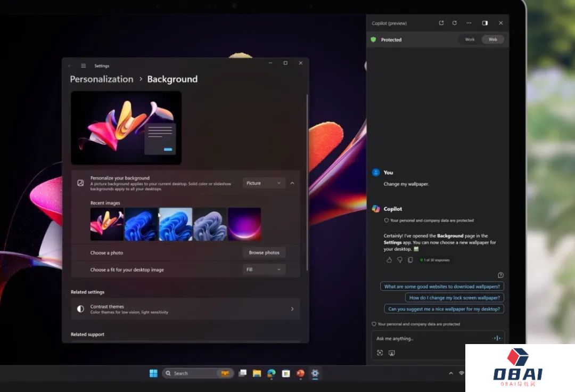The height and width of the screenshot is (392, 575).
Task: Click the '1 of 30 responses' counter
Action: click(x=437, y=260)
